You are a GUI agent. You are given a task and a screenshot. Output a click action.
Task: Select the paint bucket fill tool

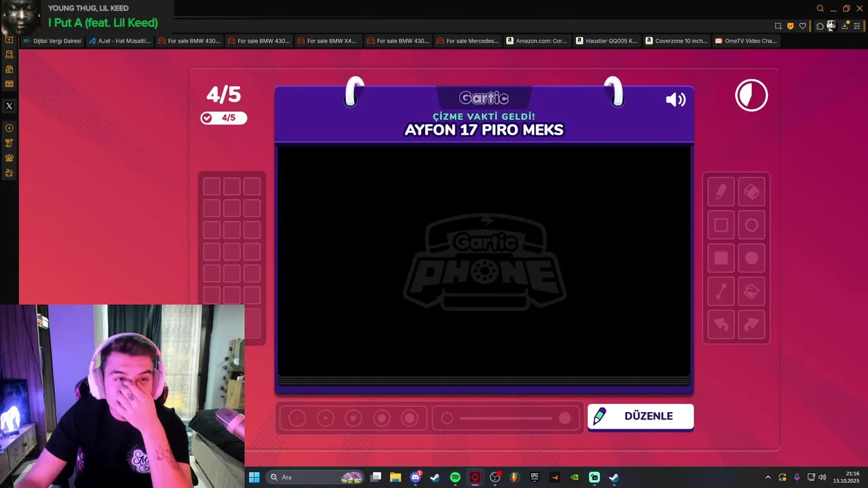pyautogui.click(x=751, y=291)
